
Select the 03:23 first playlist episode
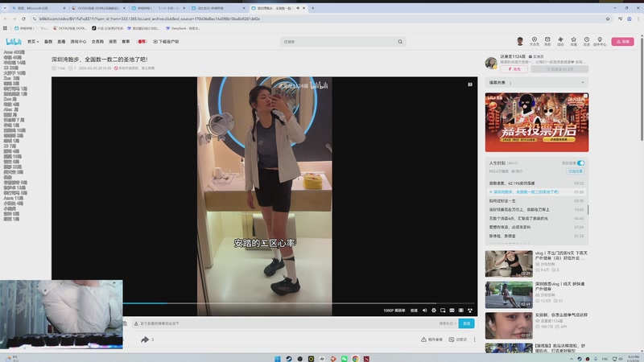[536, 183]
